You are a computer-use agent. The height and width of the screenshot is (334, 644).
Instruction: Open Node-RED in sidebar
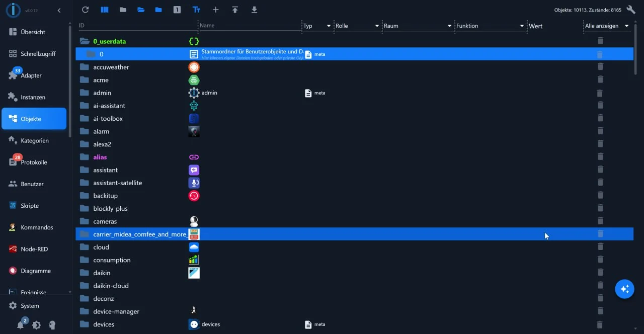pyautogui.click(x=34, y=249)
